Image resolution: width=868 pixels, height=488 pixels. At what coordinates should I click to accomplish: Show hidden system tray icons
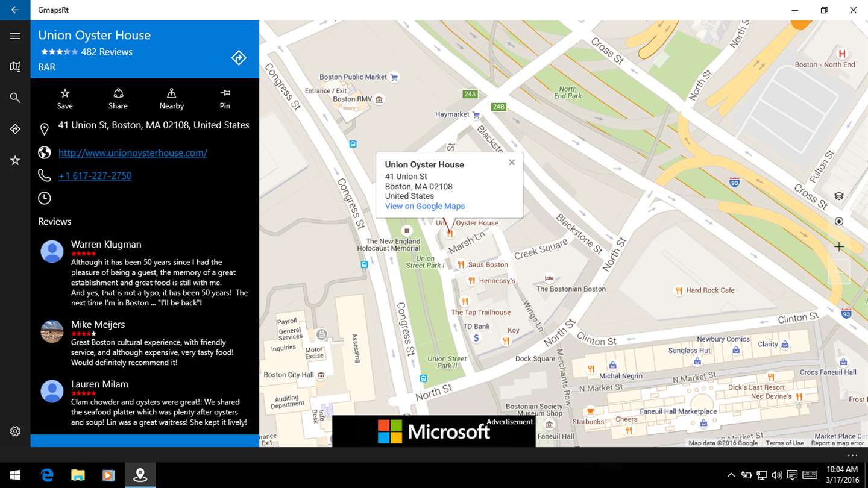(731, 475)
